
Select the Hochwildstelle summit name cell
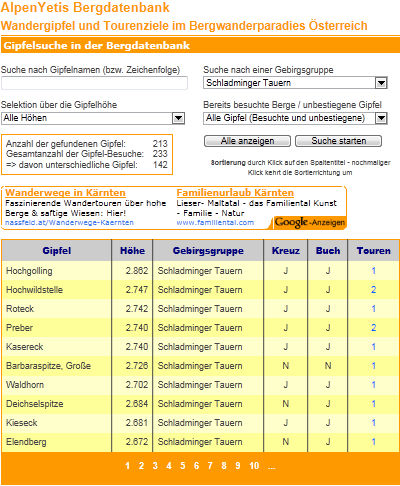tap(57, 290)
